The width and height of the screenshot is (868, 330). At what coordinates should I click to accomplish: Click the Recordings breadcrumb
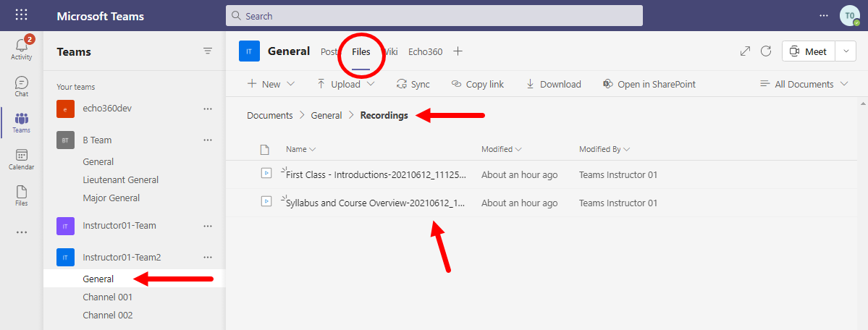(x=384, y=116)
